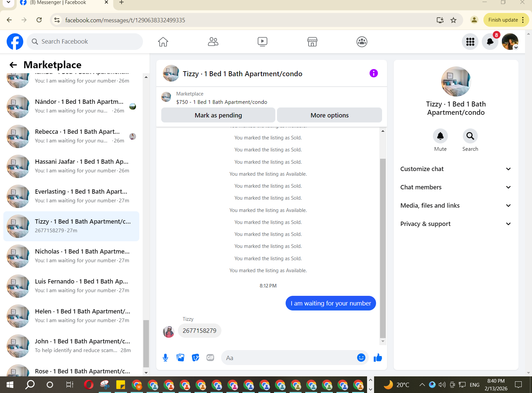Viewport: 532px width, 393px height.
Task: Open ENG language indicator
Action: (x=474, y=385)
